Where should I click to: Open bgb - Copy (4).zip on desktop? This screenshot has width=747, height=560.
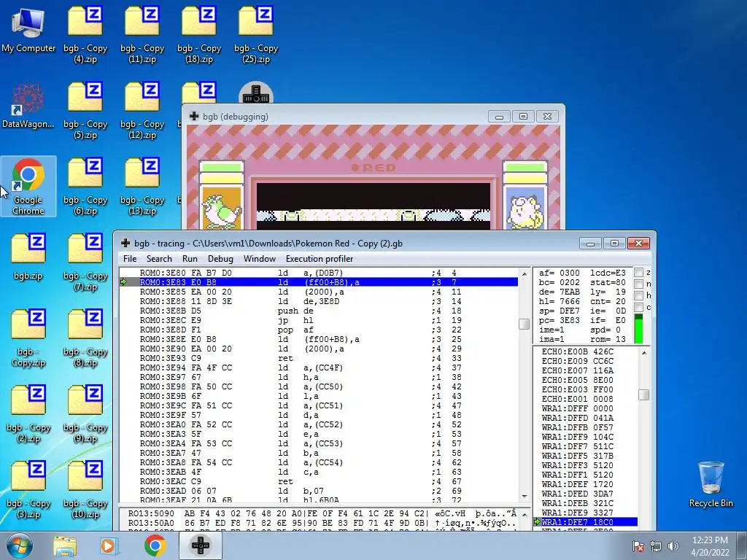[x=85, y=34]
